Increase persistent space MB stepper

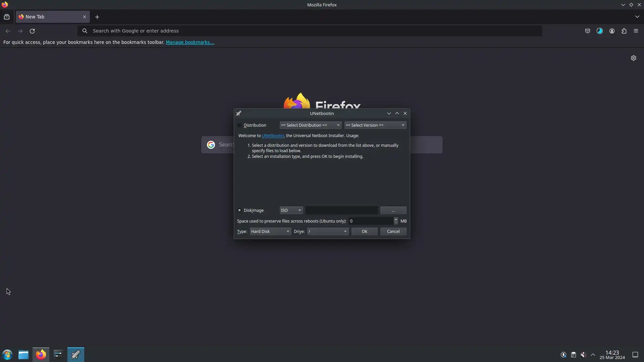point(396,219)
